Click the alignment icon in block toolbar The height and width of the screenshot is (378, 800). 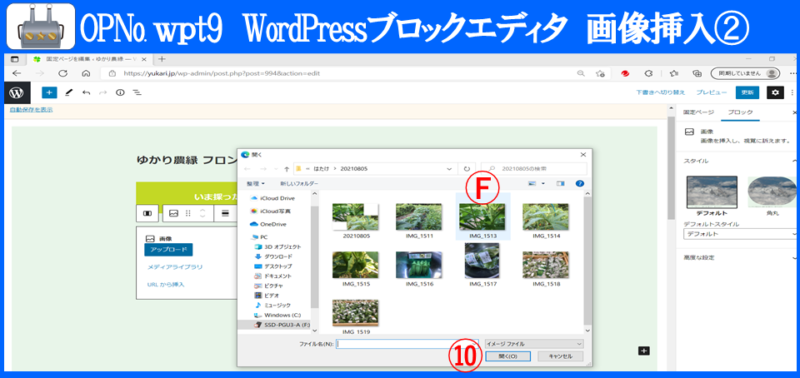tap(224, 214)
